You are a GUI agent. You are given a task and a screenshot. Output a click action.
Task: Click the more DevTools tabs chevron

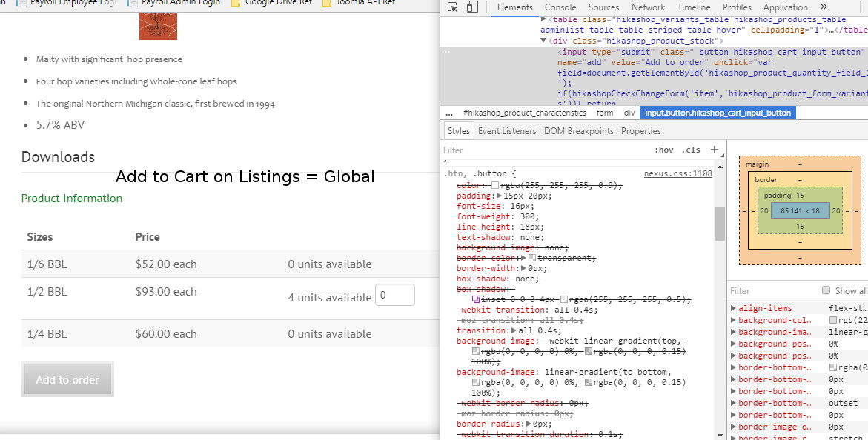click(824, 7)
